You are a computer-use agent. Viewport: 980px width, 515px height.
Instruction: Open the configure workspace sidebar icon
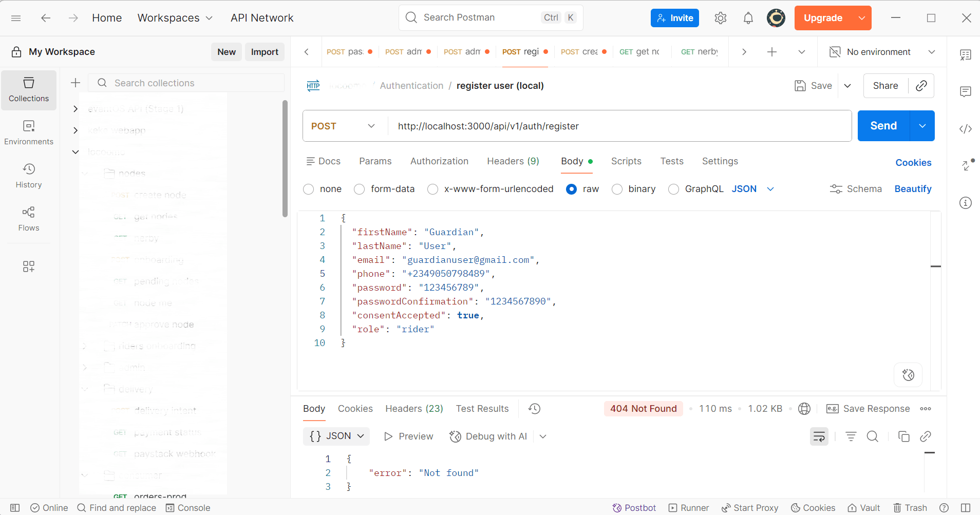point(29,266)
